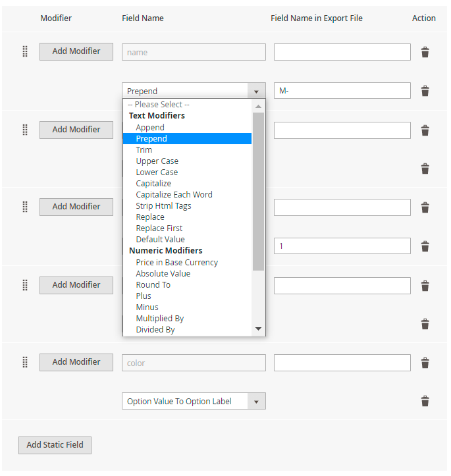The width and height of the screenshot is (451, 476).
Task: Focus the export file name input for color
Action: click(x=342, y=363)
